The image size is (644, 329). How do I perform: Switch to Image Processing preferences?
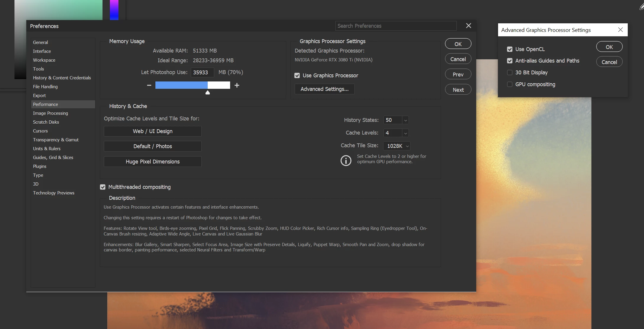pyautogui.click(x=50, y=113)
